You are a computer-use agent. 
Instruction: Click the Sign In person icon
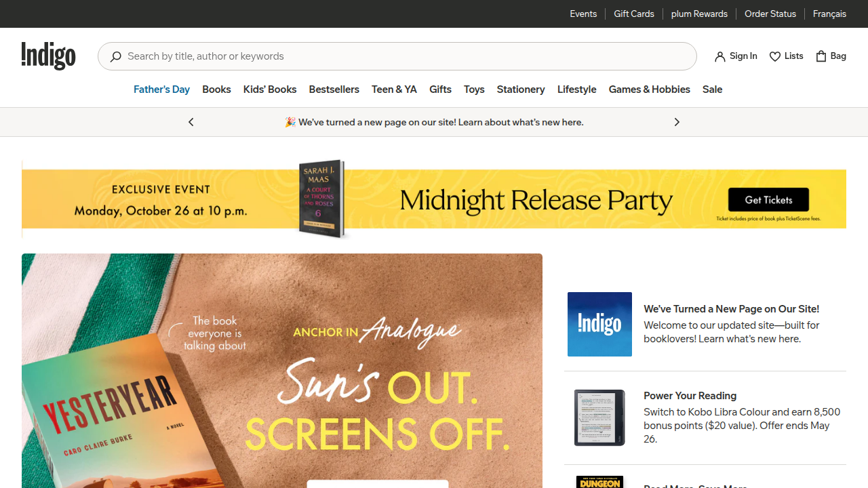point(720,56)
